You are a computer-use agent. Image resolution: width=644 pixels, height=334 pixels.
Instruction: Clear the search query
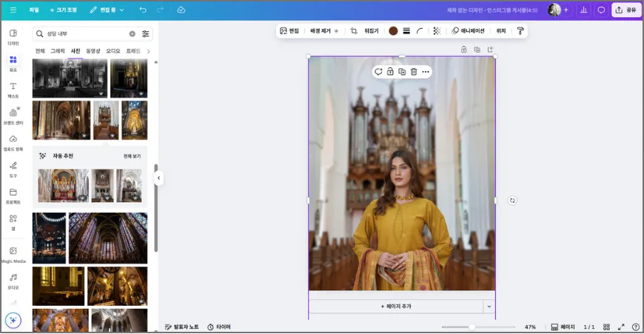[133, 33]
